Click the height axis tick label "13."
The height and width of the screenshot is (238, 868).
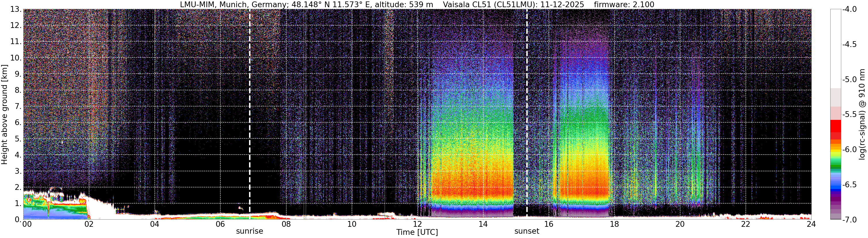16,9
